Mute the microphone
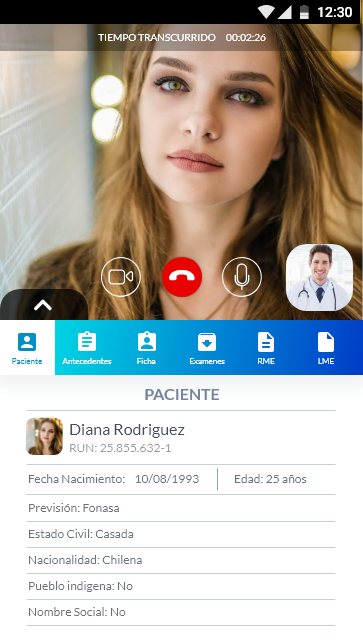Screen dimensions: 363x640 (242, 277)
